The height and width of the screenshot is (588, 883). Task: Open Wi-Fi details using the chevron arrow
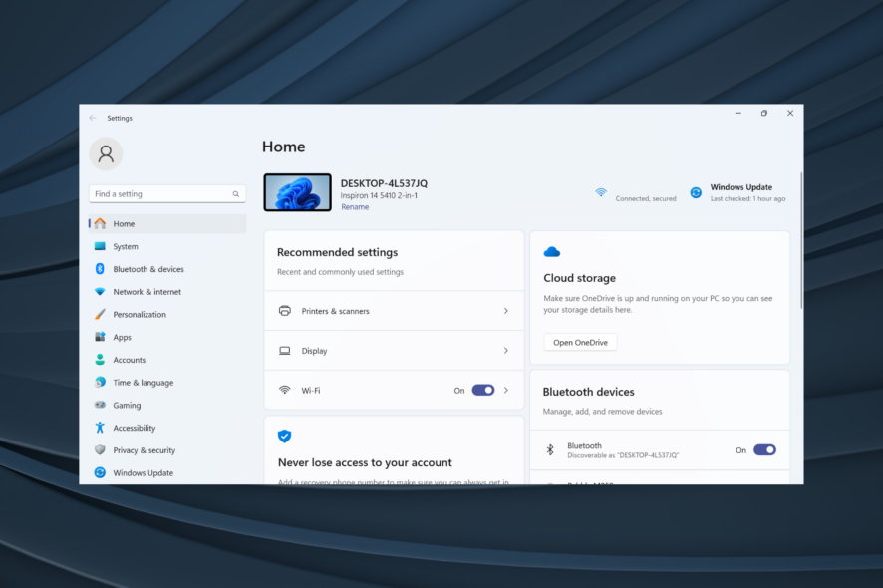click(x=506, y=390)
